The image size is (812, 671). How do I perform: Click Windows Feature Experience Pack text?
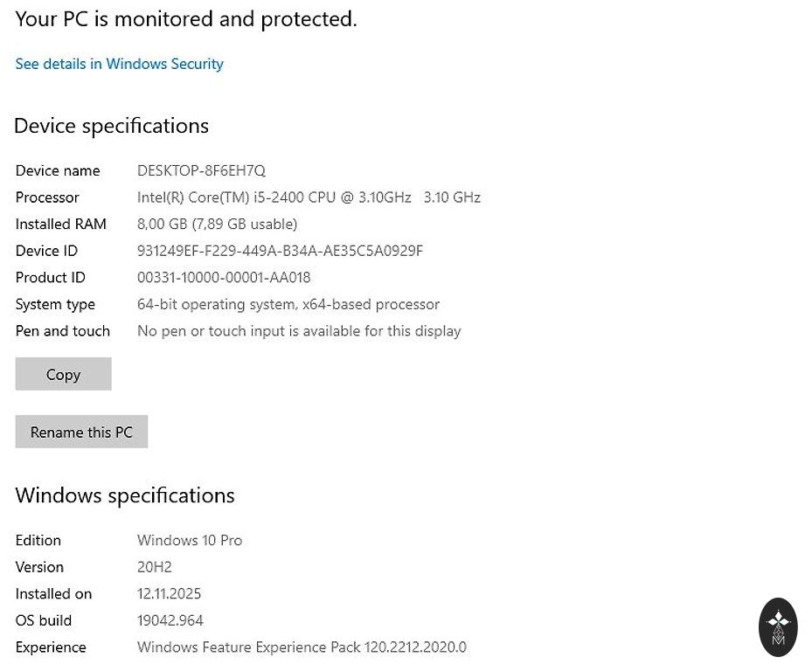coord(302,647)
